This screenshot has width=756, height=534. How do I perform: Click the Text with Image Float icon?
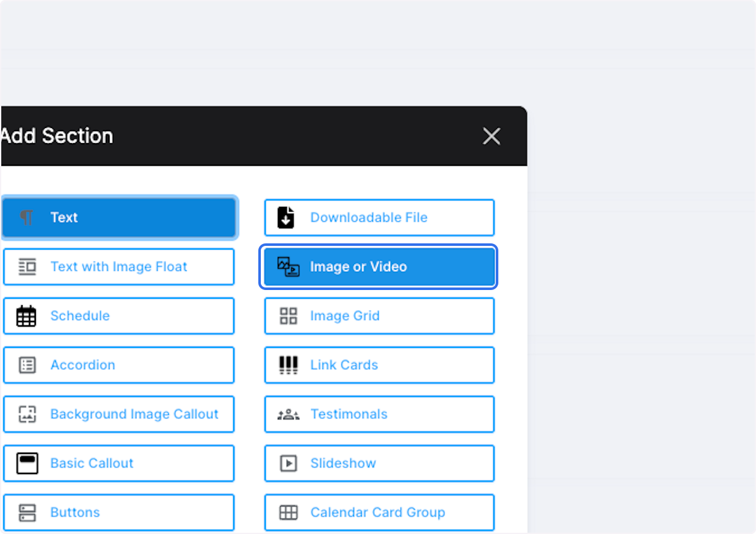[27, 267]
